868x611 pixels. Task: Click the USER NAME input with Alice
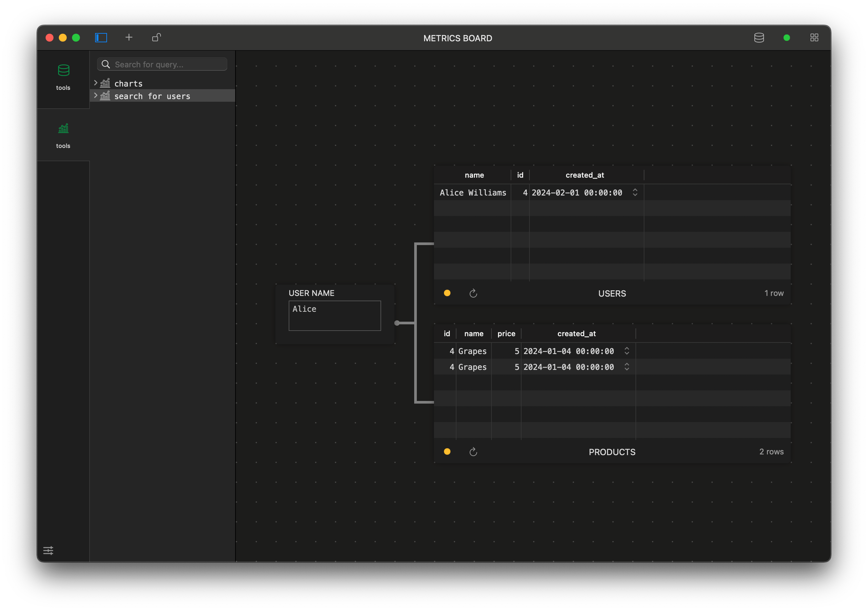click(x=335, y=315)
